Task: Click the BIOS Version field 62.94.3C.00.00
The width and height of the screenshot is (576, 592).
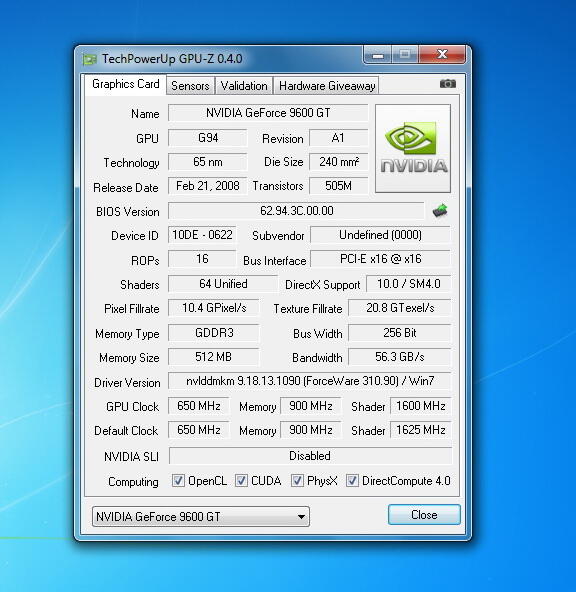Action: [x=296, y=211]
